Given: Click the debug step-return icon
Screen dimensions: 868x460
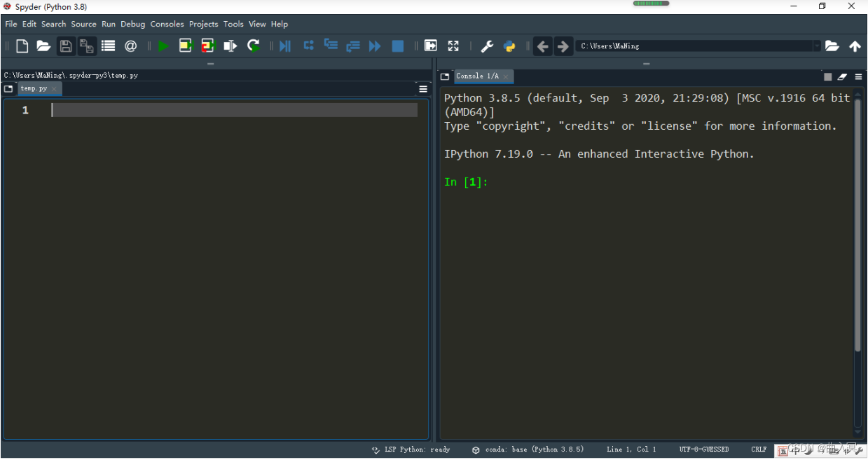Looking at the screenshot, I should [x=353, y=46].
